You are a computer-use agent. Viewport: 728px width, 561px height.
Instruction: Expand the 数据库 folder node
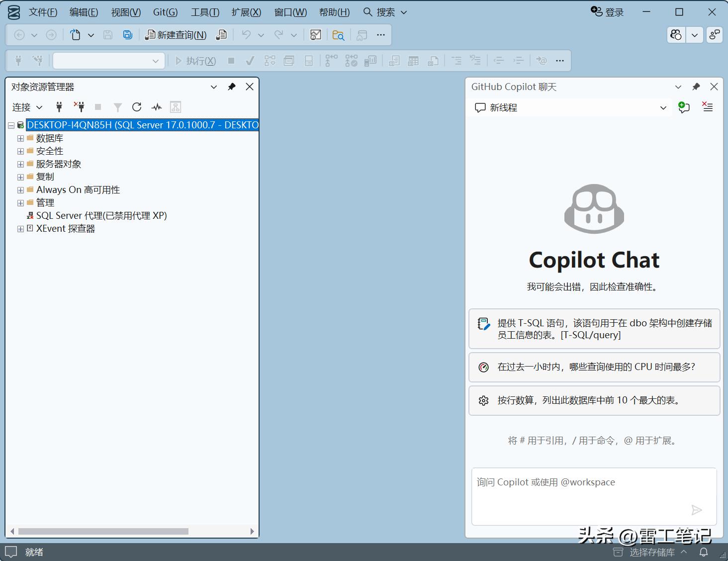(x=20, y=138)
